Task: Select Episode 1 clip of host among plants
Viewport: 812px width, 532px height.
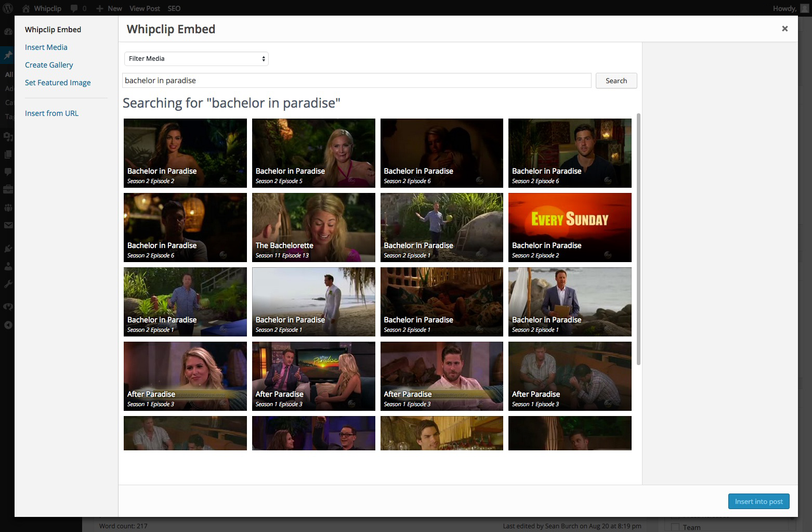Action: [x=185, y=302]
